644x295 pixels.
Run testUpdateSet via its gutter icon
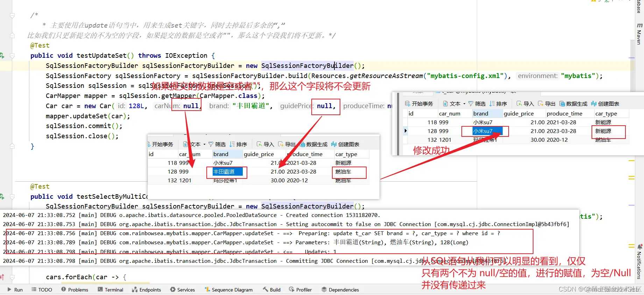[2, 56]
